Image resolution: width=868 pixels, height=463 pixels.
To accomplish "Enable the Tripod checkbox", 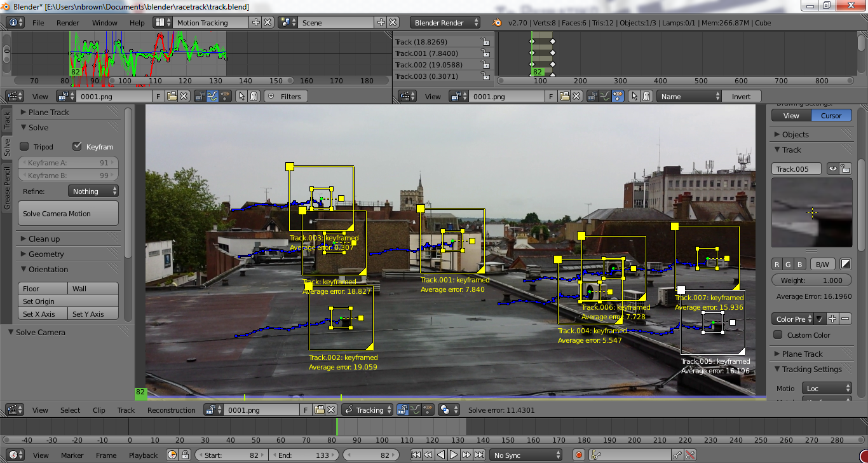I will tap(25, 146).
